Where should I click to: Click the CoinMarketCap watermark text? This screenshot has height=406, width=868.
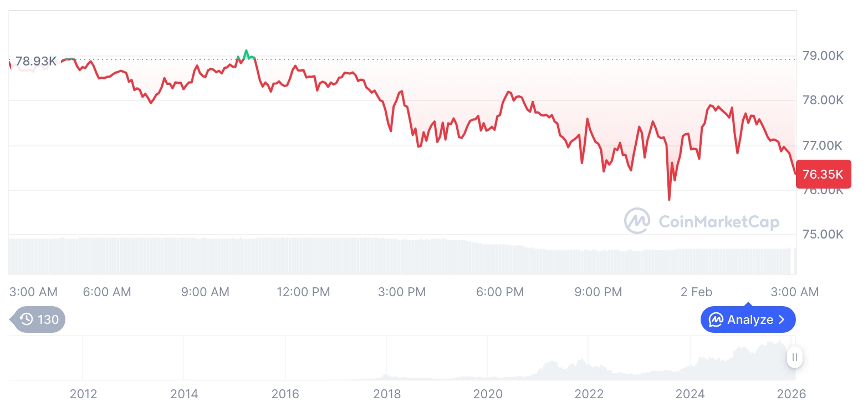point(719,222)
